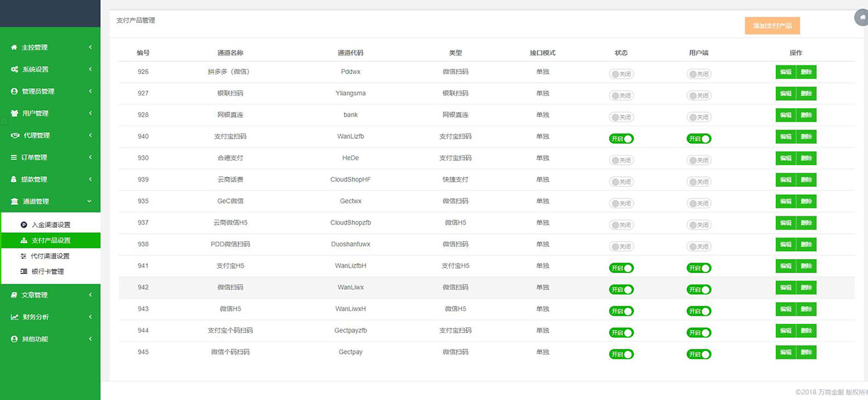Expand 用户管理 menu chevron

(x=90, y=114)
